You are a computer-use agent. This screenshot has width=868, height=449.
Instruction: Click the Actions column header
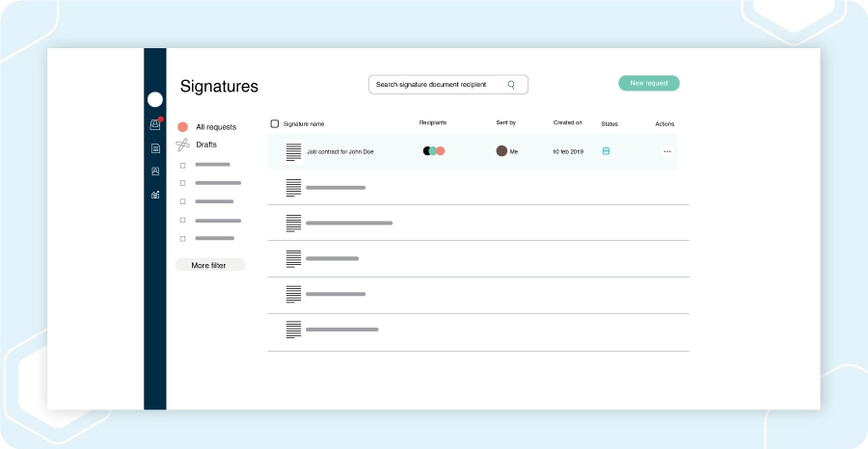665,124
